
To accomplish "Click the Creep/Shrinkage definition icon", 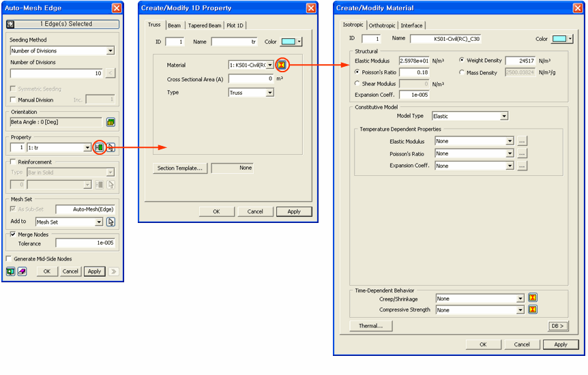I will point(533,299).
